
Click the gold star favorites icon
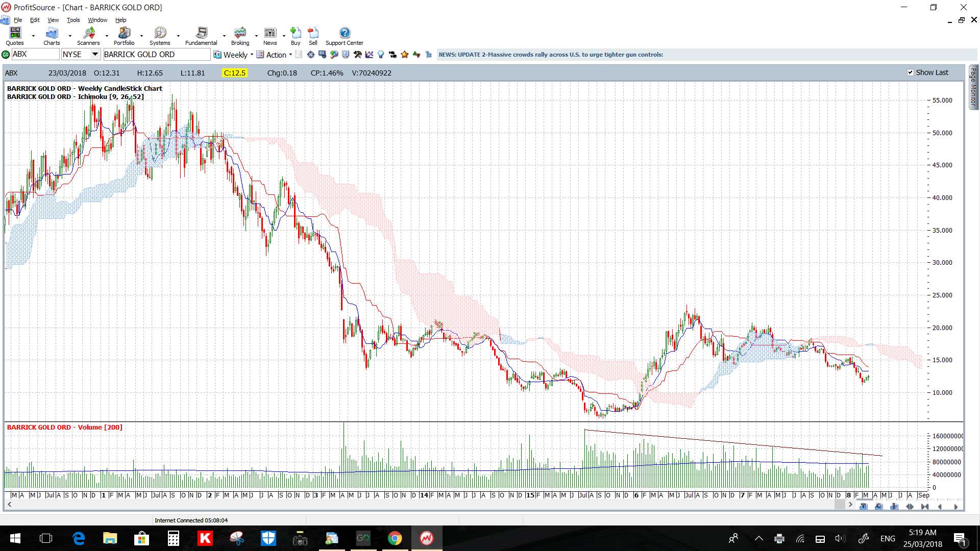pos(404,55)
